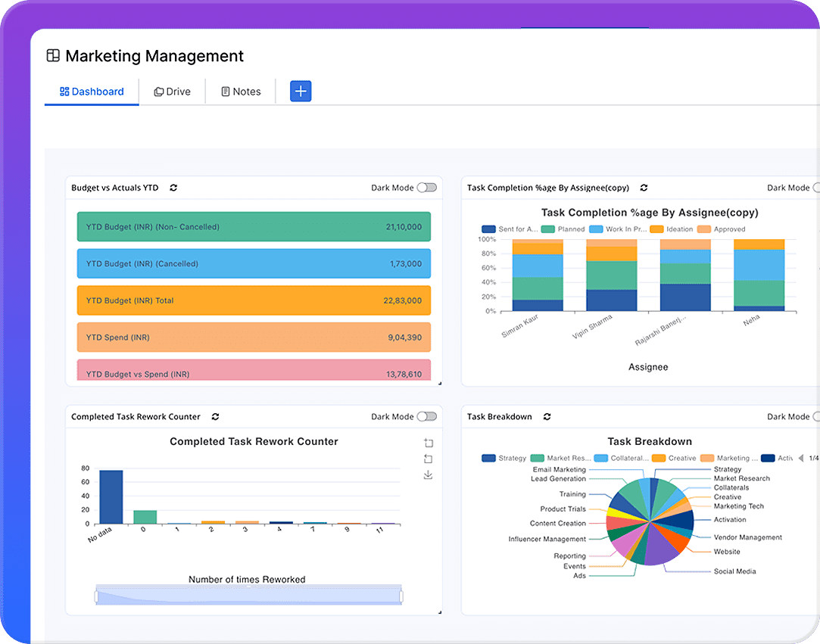Click Simran Kaur's stacked bar
Image resolution: width=820 pixels, height=644 pixels.
538,275
